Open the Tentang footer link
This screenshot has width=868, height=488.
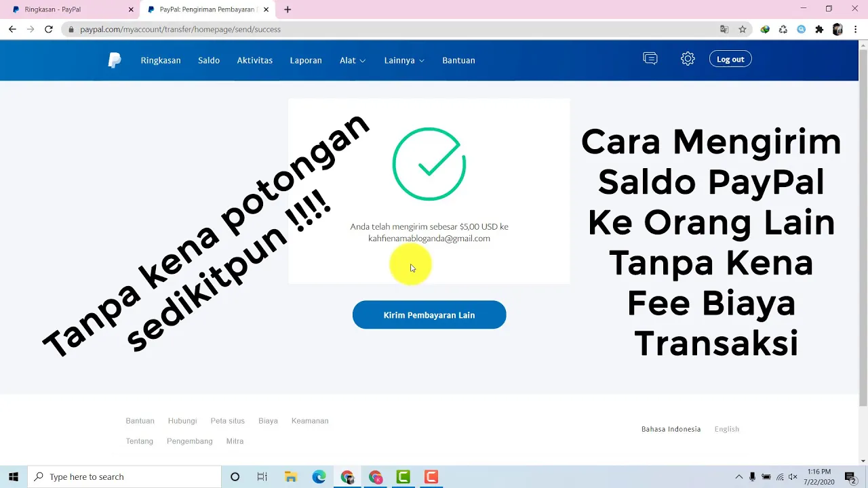pyautogui.click(x=139, y=441)
